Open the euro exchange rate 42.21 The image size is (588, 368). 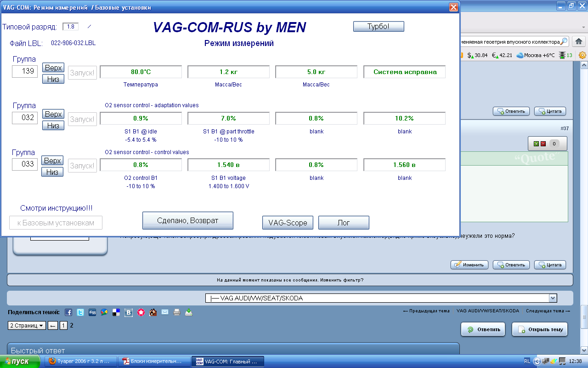tap(502, 55)
